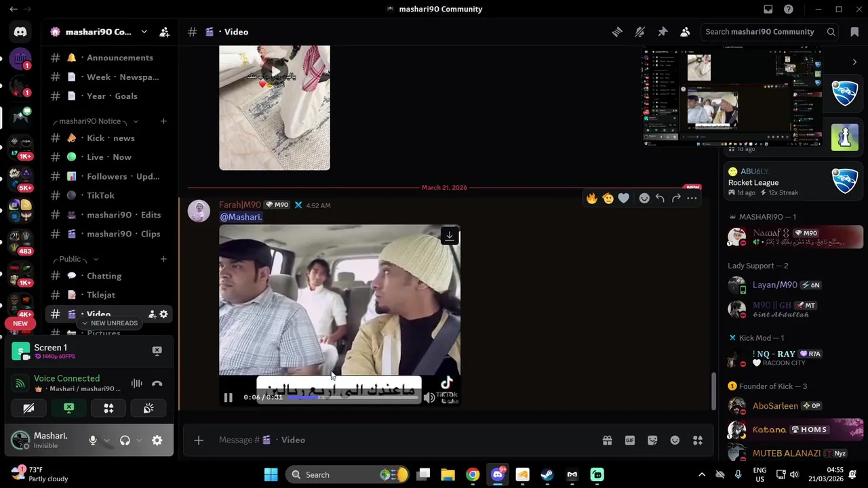Open the Year · Goals channel
The image size is (868, 488).
110,96
